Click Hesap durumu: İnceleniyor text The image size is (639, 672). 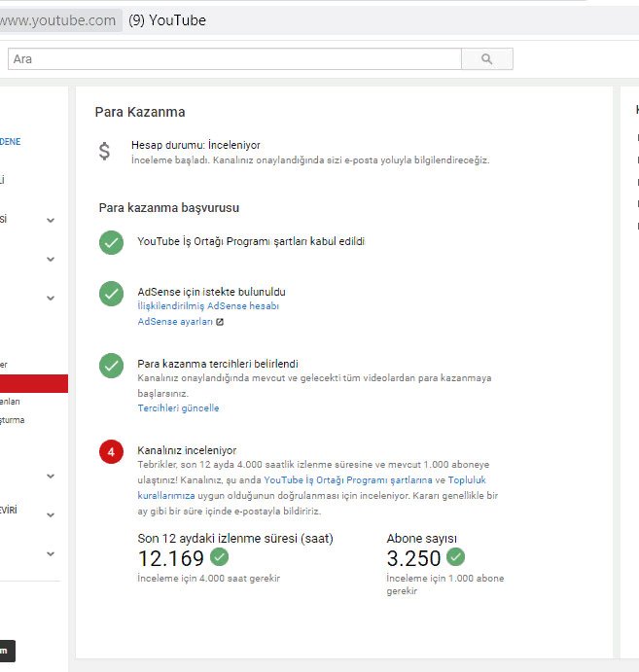[195, 145]
